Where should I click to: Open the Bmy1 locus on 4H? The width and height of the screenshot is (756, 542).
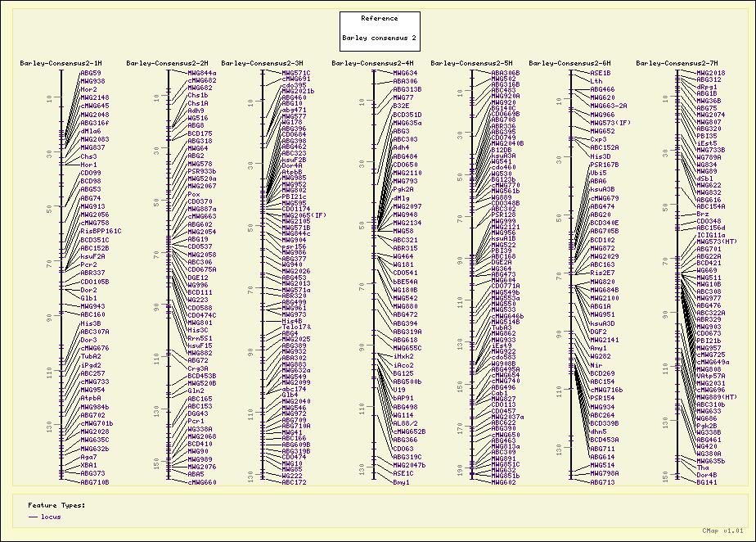pos(401,483)
